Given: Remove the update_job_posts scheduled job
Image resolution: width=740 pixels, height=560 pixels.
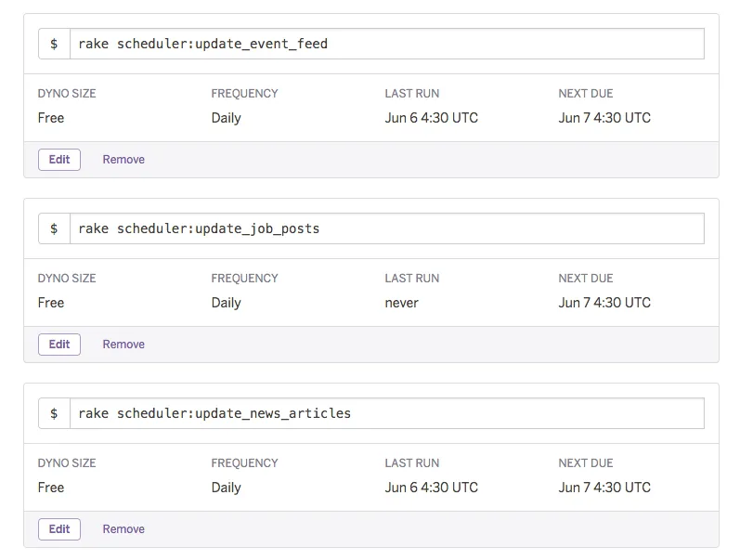Looking at the screenshot, I should pos(123,345).
